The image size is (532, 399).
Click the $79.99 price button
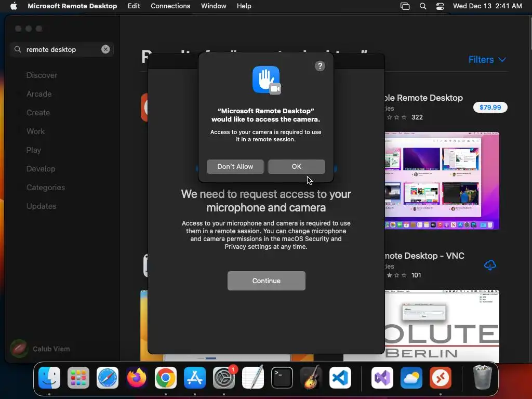coord(490,107)
